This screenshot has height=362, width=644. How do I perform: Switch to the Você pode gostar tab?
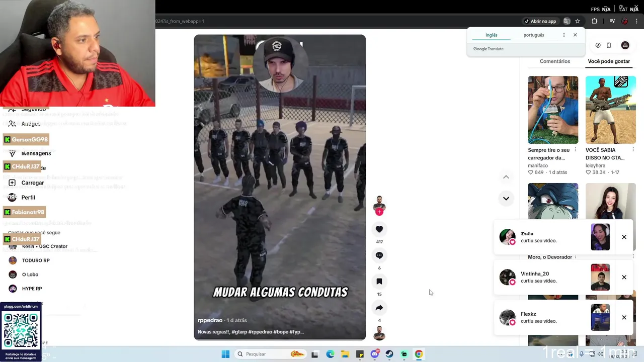(609, 61)
